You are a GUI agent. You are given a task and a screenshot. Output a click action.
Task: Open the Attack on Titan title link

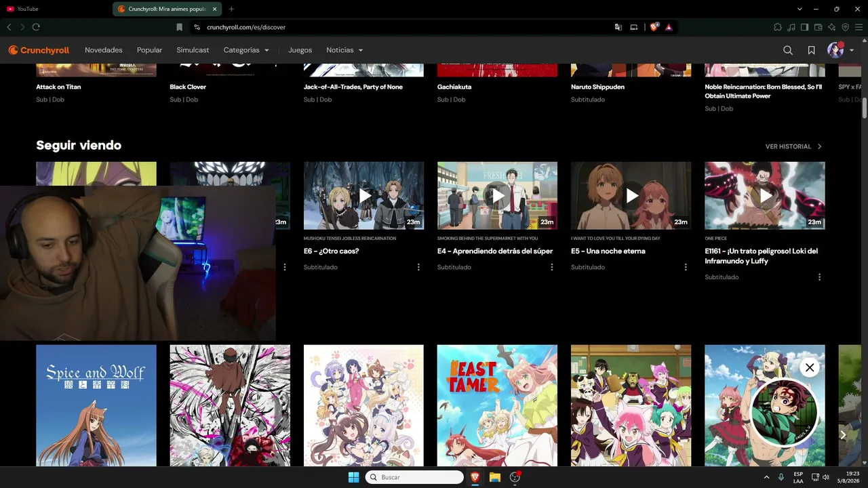[58, 87]
